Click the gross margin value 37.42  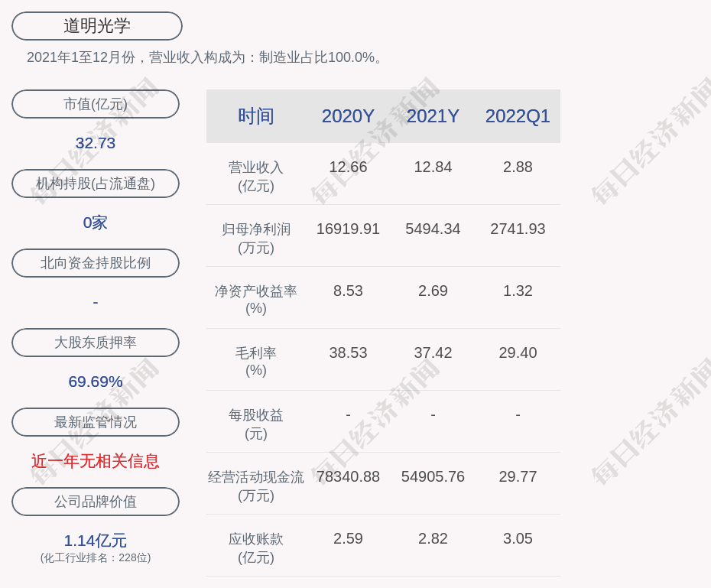pyautogui.click(x=433, y=352)
